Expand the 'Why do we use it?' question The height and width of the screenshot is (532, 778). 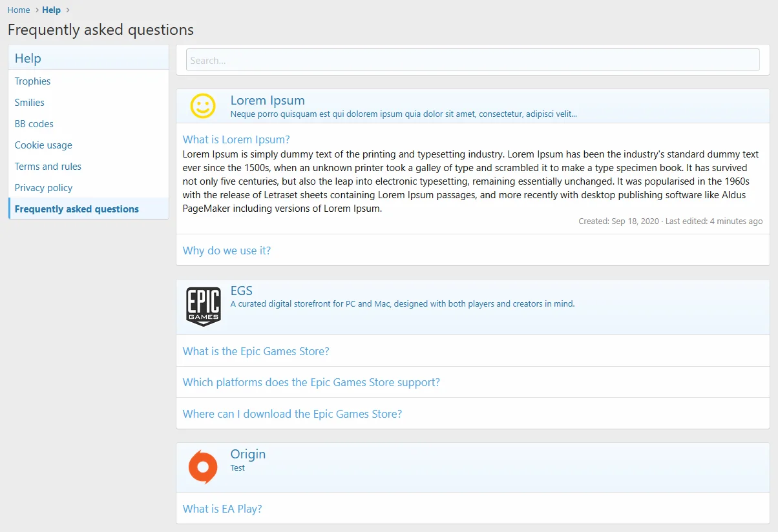click(226, 251)
